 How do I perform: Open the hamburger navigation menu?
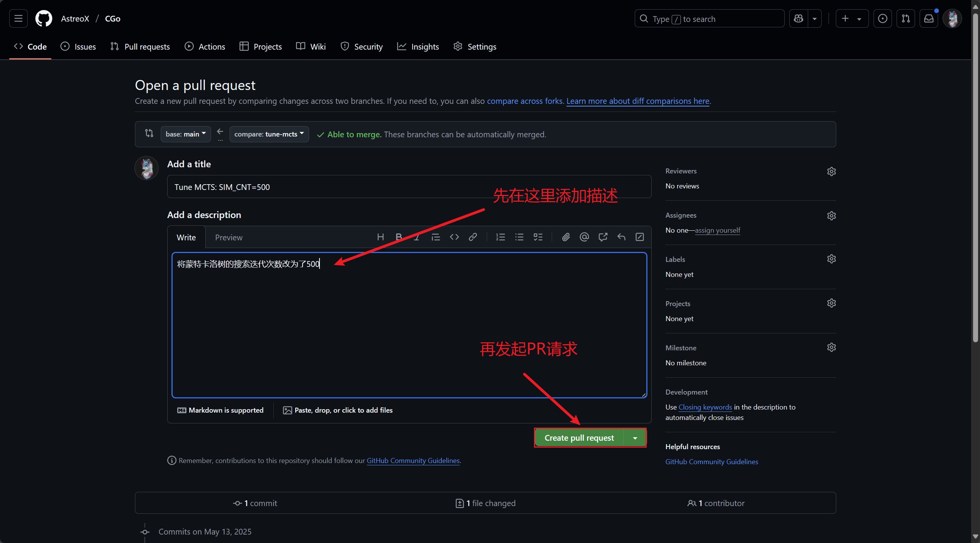coord(18,18)
